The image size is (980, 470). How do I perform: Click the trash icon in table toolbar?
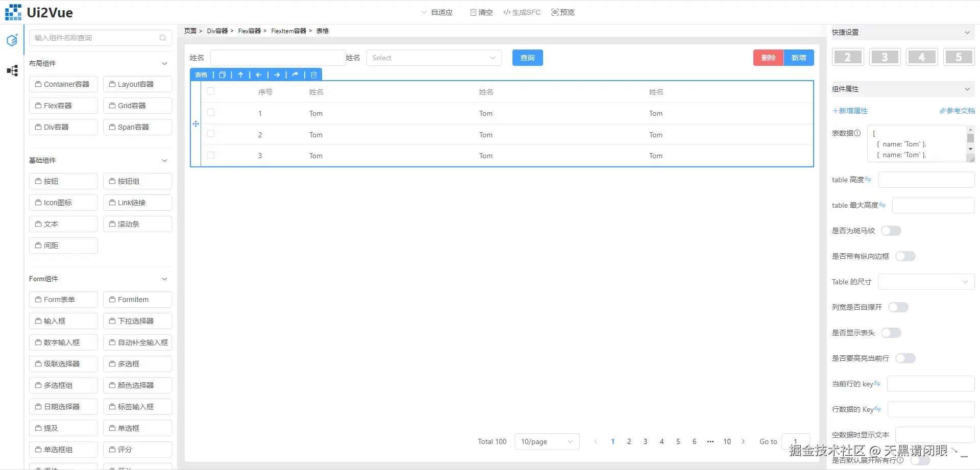(x=314, y=75)
